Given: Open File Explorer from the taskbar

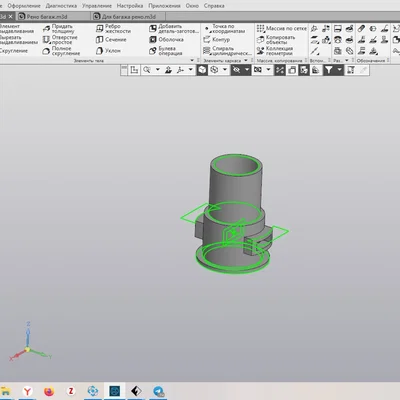Looking at the screenshot, I should pos(6,391).
